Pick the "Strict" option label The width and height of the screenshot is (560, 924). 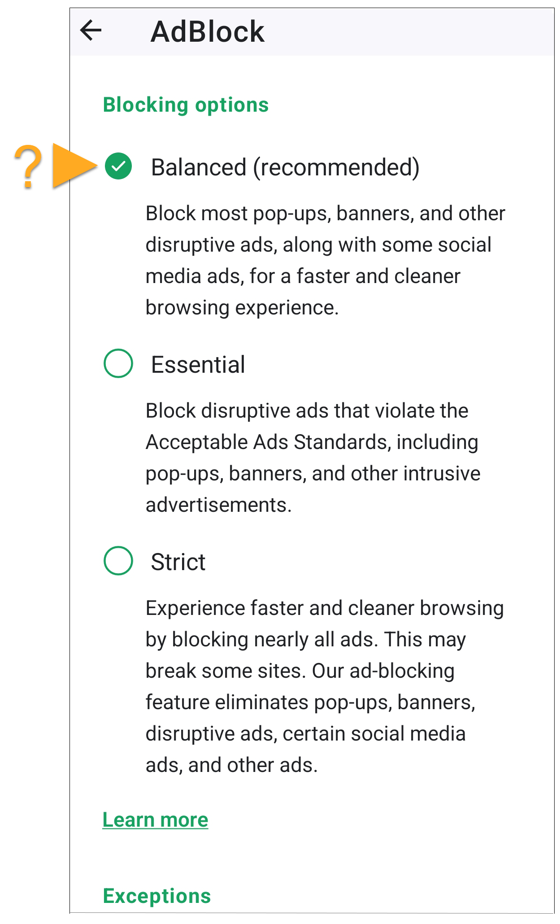(x=178, y=562)
